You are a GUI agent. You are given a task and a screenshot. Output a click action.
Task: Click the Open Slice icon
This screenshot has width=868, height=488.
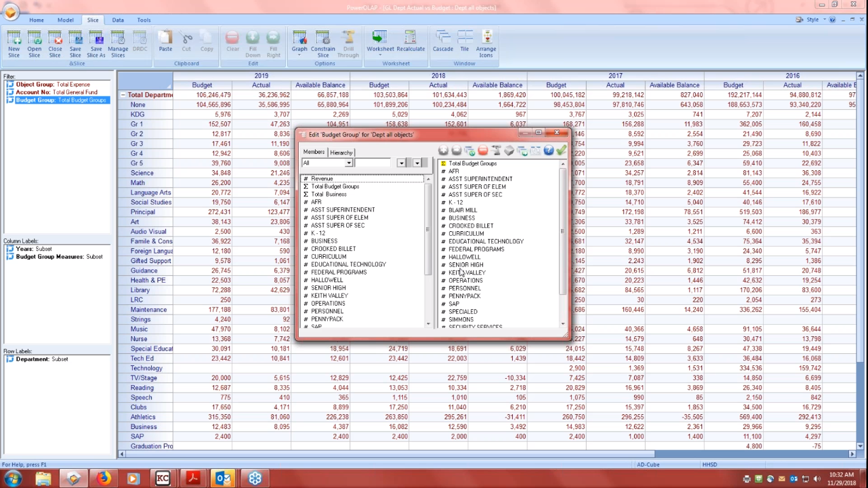click(x=34, y=44)
